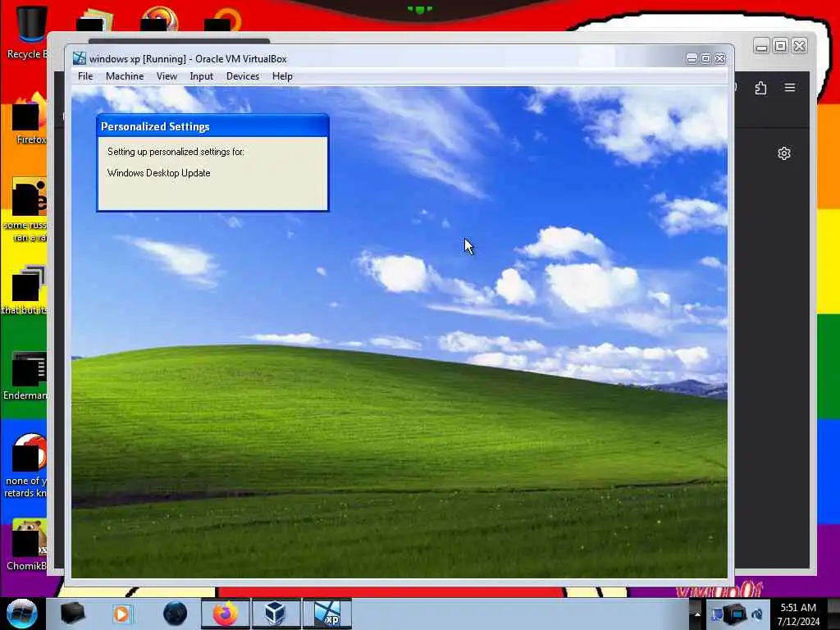Maximize the VirtualBox VM window

click(705, 58)
